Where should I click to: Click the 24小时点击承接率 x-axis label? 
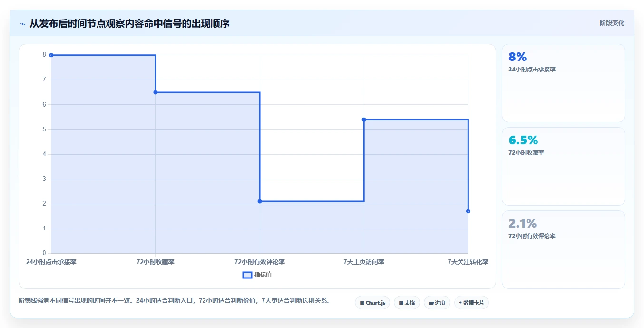coord(51,262)
